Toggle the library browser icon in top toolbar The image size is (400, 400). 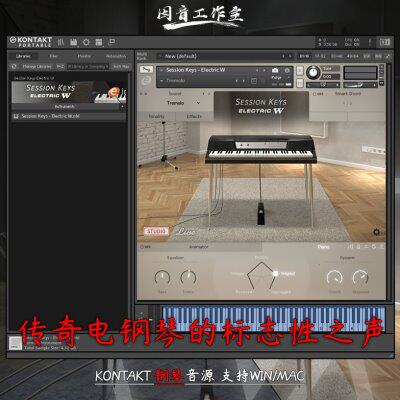coord(61,42)
